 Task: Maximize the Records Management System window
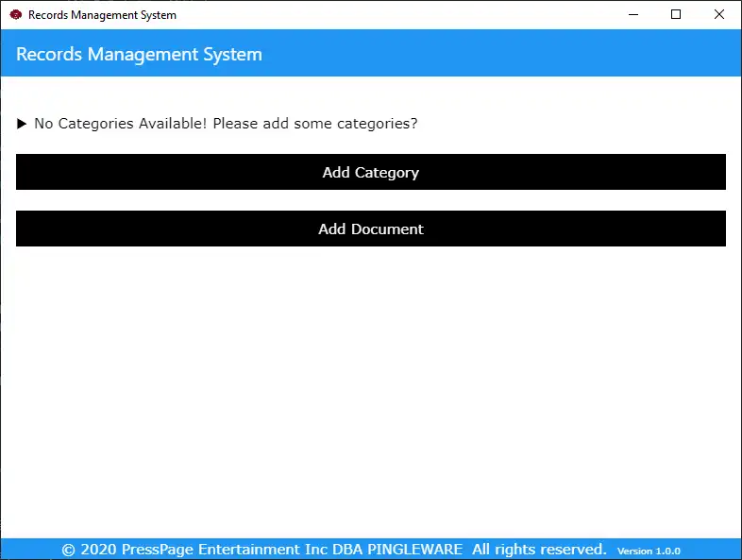click(676, 15)
